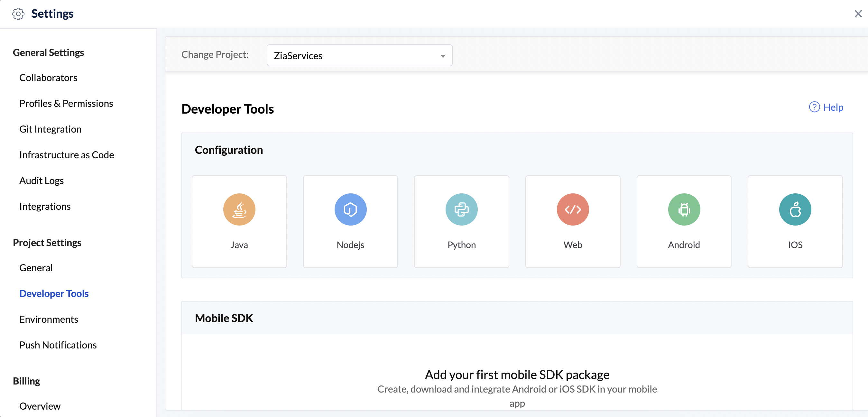This screenshot has width=868, height=417.
Task: Click the Java configuration icon
Action: click(x=239, y=209)
